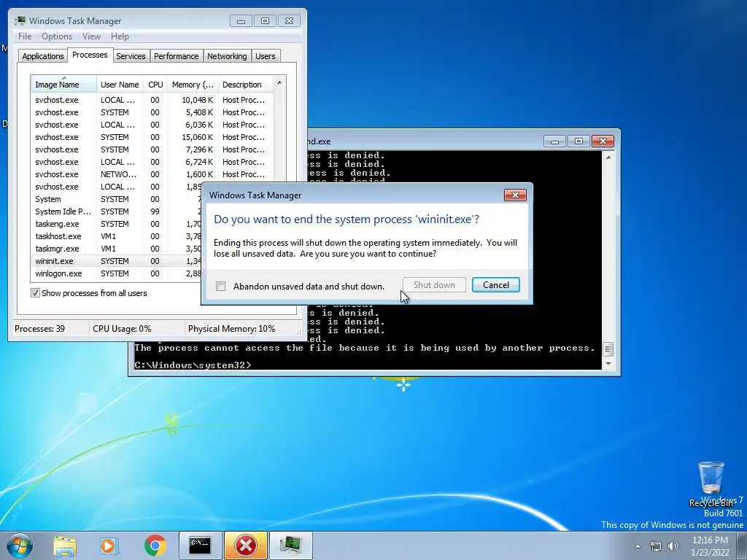Switch to the Applications tab
Image resolution: width=747 pixels, height=560 pixels.
click(x=43, y=55)
